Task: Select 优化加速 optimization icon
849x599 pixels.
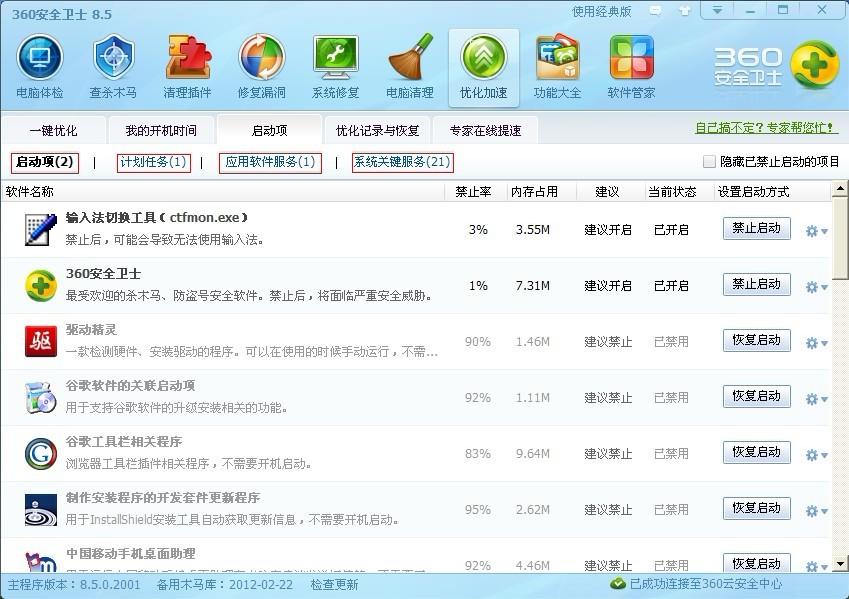Action: tap(484, 58)
